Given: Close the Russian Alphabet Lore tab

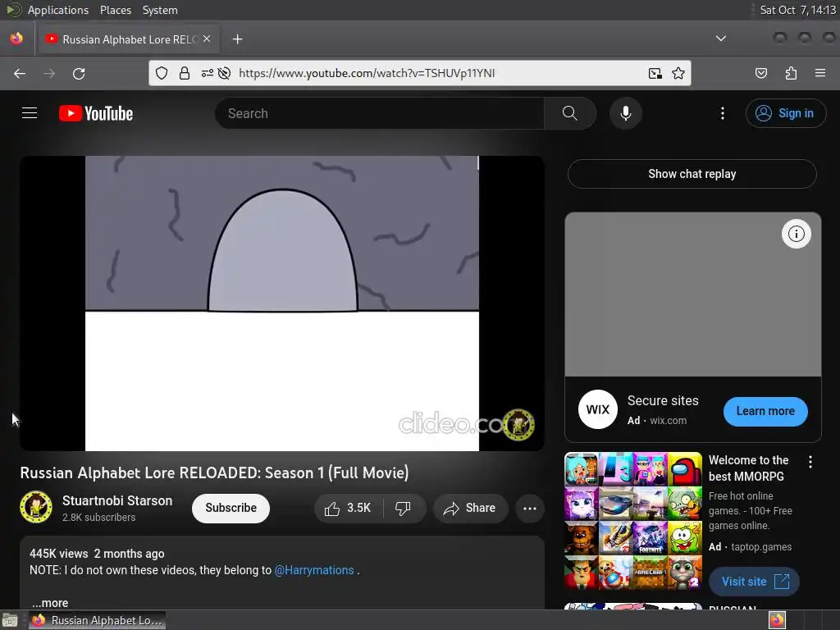Looking at the screenshot, I should pos(207,39).
